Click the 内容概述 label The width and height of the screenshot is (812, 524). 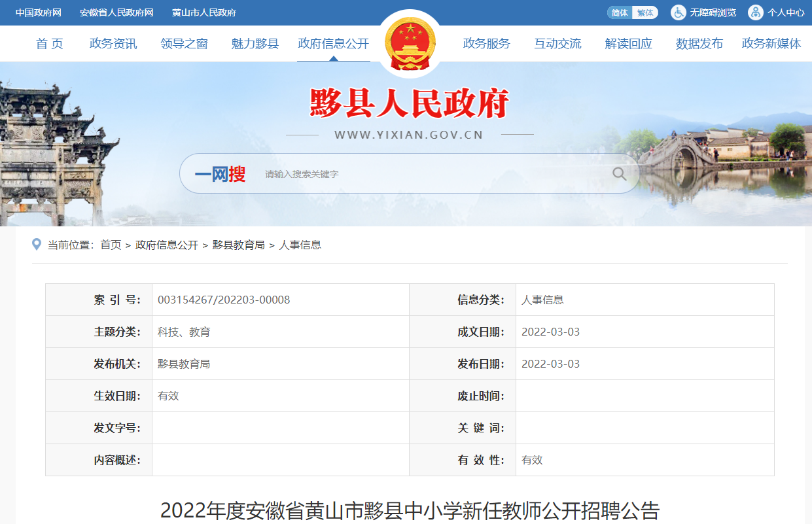117,460
